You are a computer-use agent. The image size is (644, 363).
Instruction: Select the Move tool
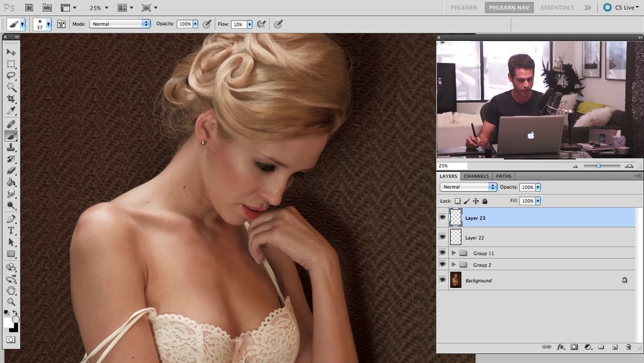coord(11,53)
